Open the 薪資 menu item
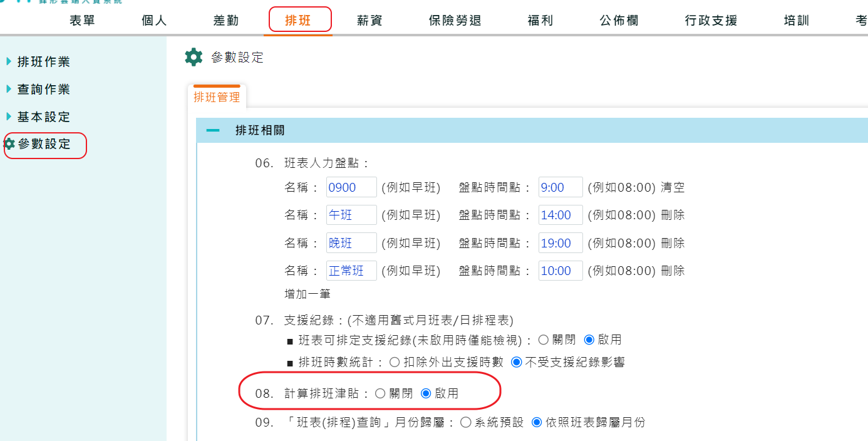Image resolution: width=868 pixels, height=441 pixels. click(x=369, y=21)
